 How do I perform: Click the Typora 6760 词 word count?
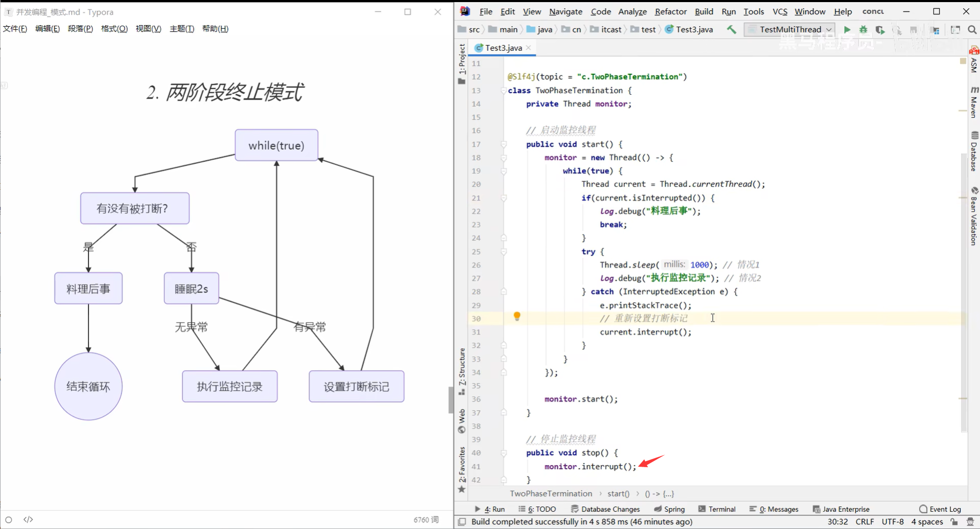click(x=426, y=520)
